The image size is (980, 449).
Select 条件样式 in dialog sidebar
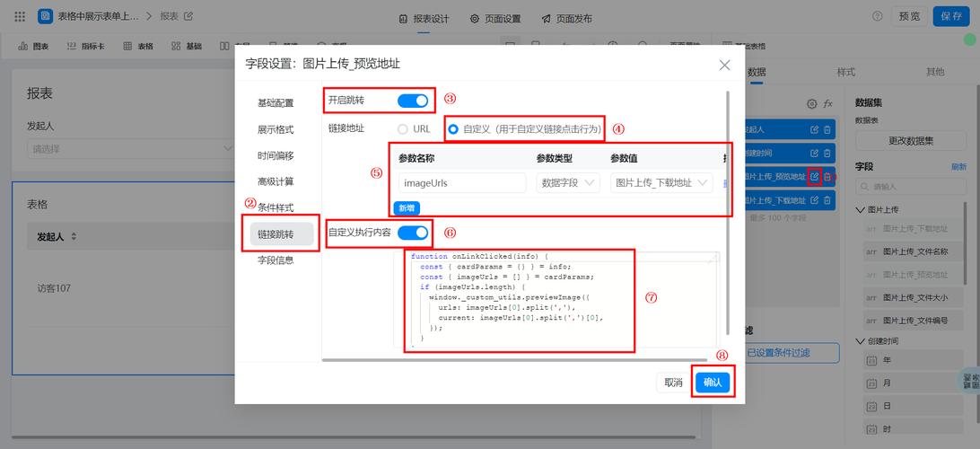pos(276,207)
